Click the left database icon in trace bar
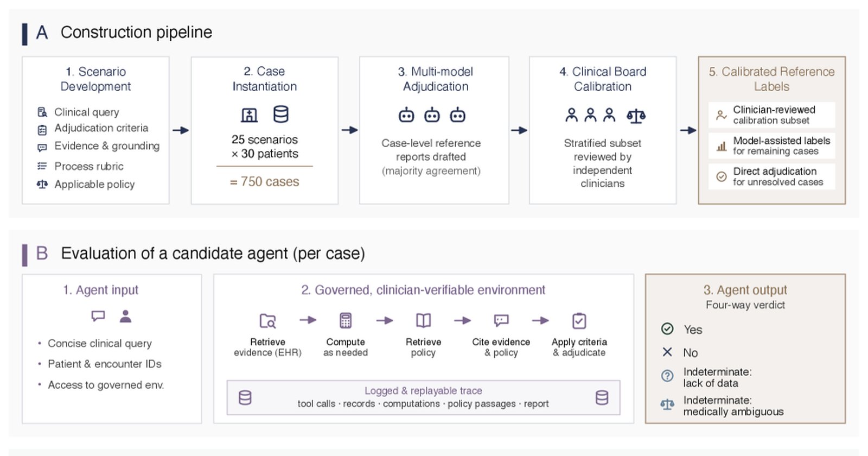868x456 pixels. tap(245, 398)
